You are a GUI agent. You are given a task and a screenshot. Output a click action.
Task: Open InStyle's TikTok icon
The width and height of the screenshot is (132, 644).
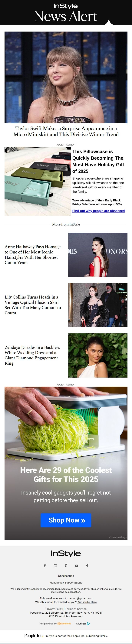point(87,566)
